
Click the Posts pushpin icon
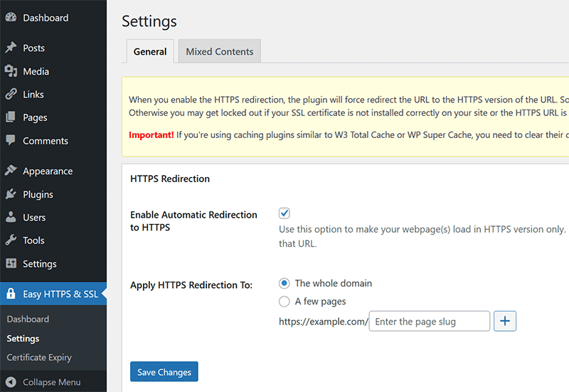click(x=11, y=48)
